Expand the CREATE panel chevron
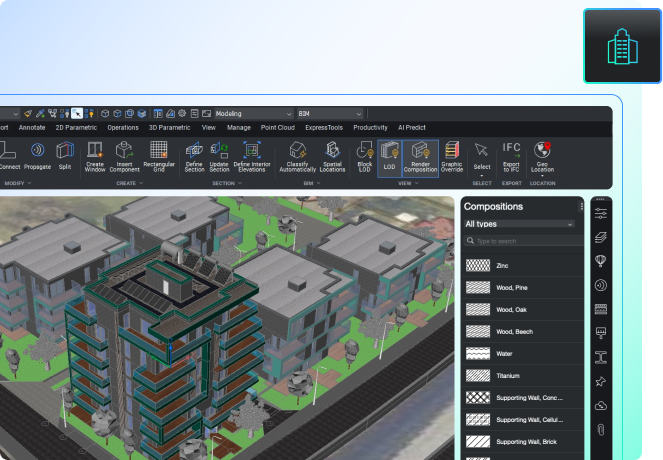Viewport: 663px width, 460px height. click(141, 183)
